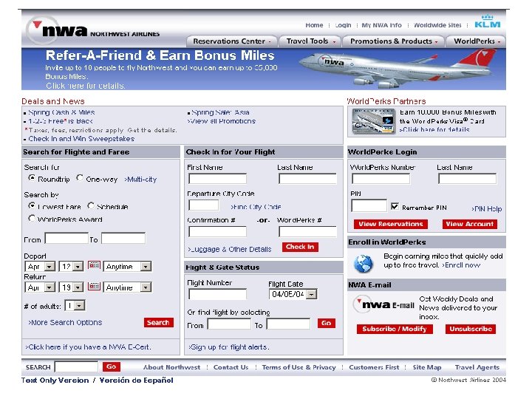Click the Check In button
This screenshot has width=532, height=399.
(x=300, y=247)
